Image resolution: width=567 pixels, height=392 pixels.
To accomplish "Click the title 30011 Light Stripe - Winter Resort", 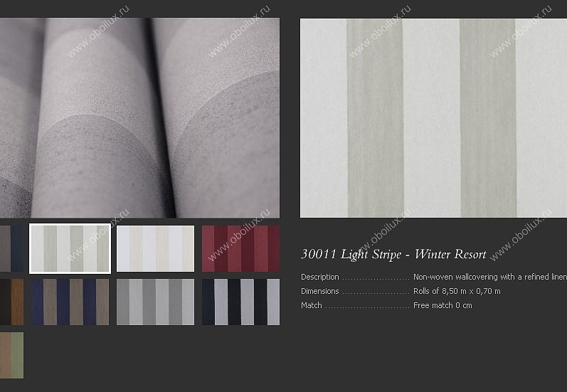I will (393, 254).
